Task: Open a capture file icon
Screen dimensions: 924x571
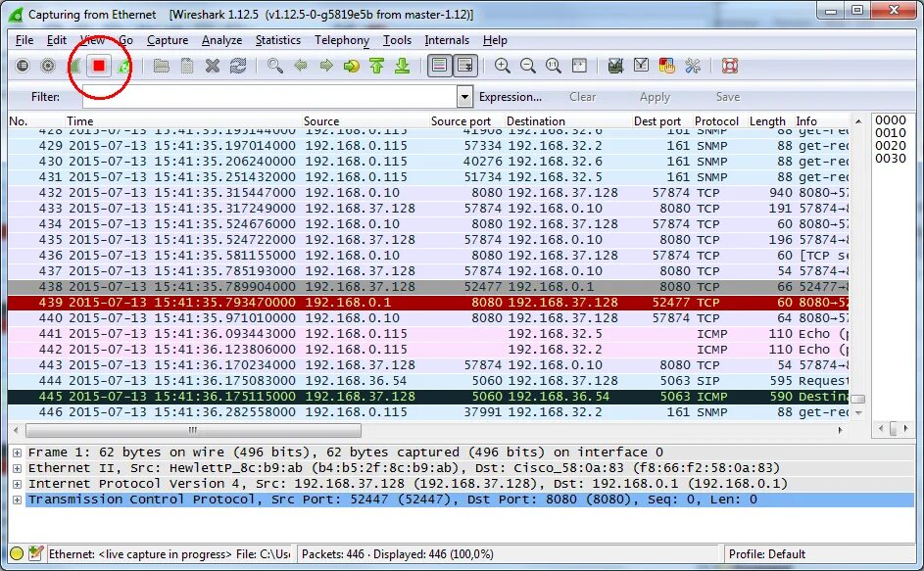Action: (161, 66)
